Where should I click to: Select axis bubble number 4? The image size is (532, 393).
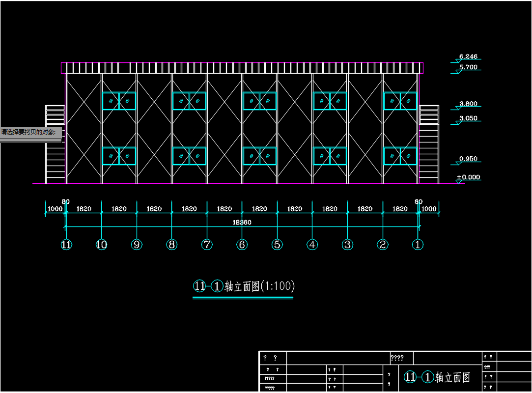point(312,244)
